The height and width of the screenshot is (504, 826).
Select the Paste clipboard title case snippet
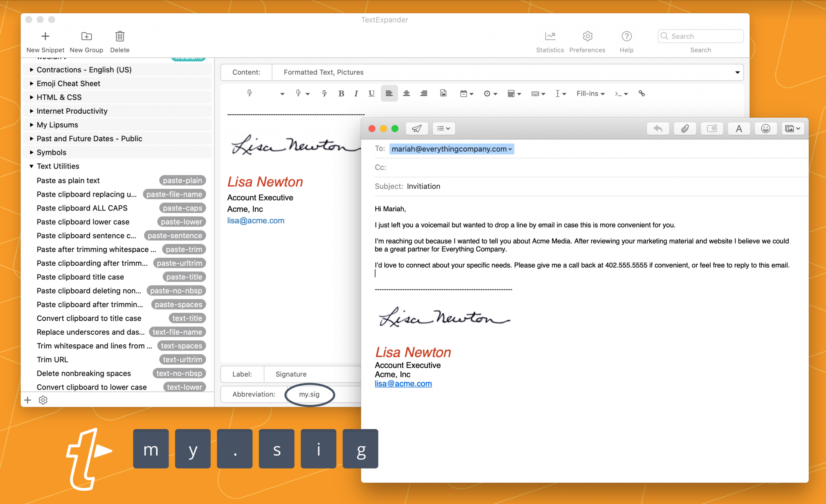point(80,277)
